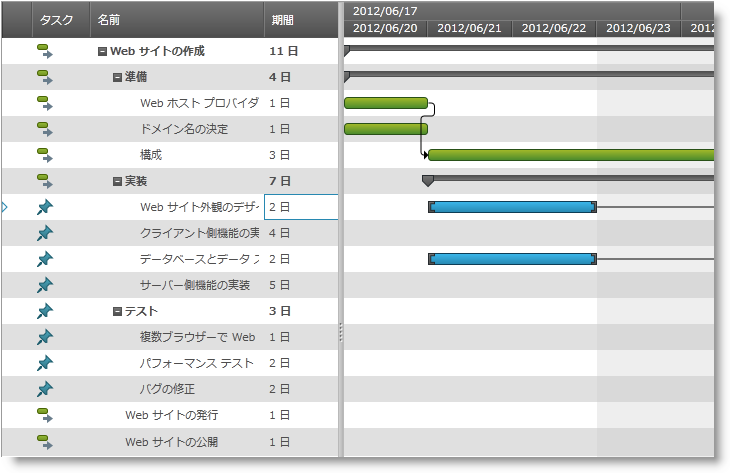The image size is (730, 473).
Task: Click the row indicator arrow beside Web サイト外観のデザ
Action: click(x=5, y=207)
